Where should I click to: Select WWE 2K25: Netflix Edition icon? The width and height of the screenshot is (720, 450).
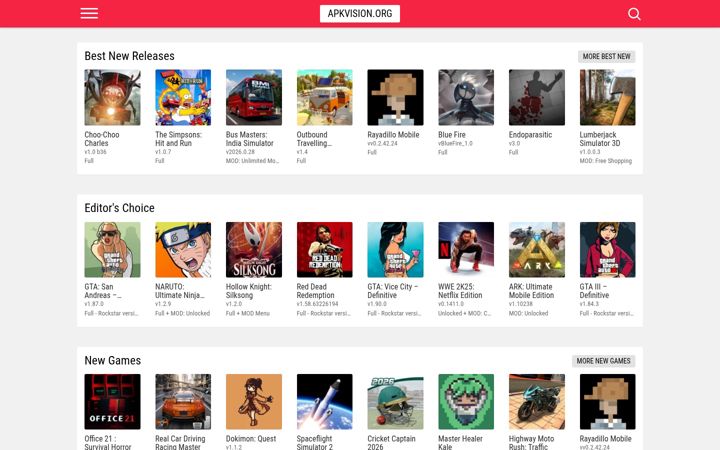(466, 250)
